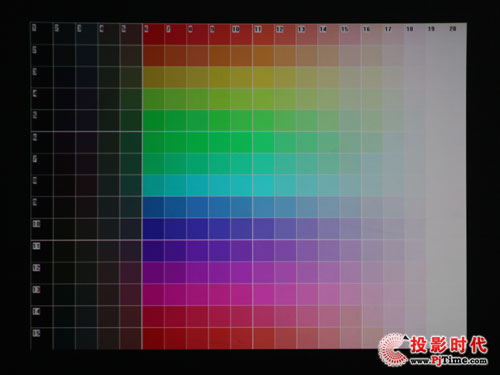
Task: Choose the crimson swatch in row 14, column 14
Action: tap(329, 316)
